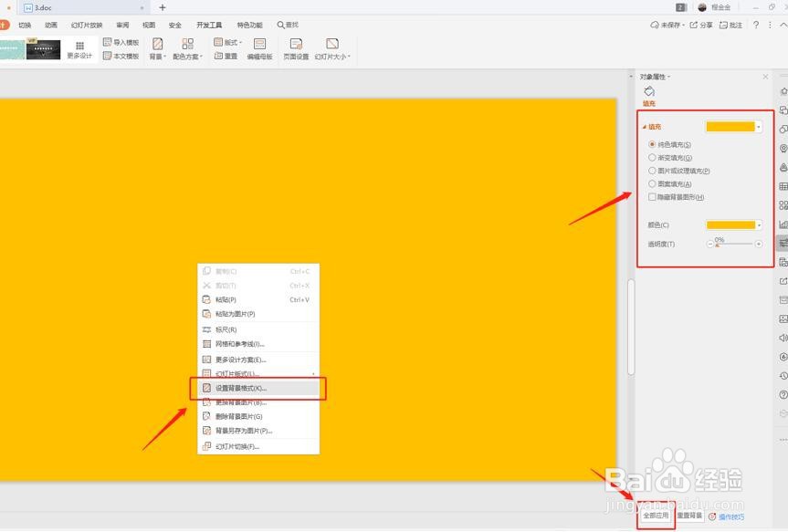Click the table icon in right sidebar

(783, 186)
